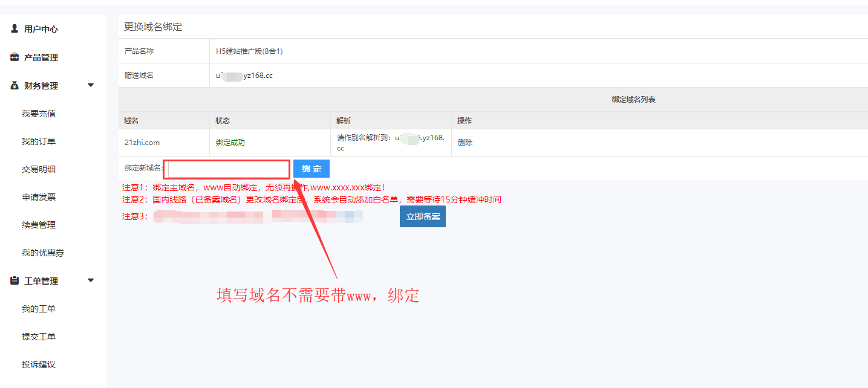Viewport: 868px width, 388px height.
Task: Click 删除 link for 21zhi.com
Action: point(465,143)
